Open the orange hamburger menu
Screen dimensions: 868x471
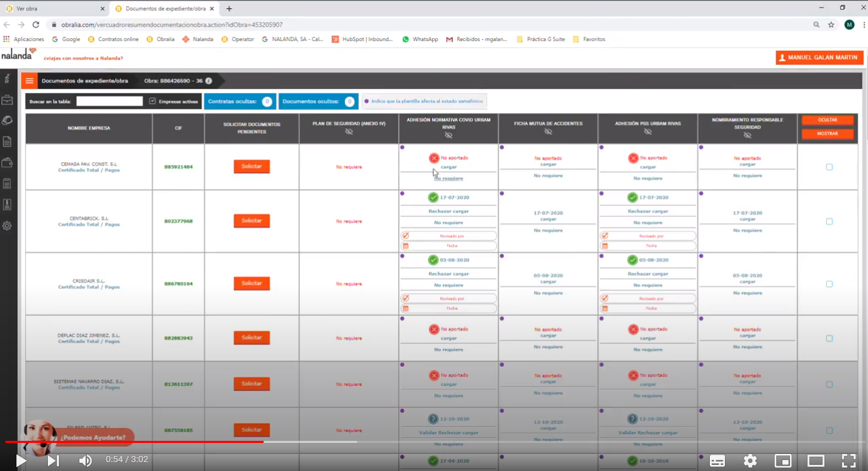point(29,81)
